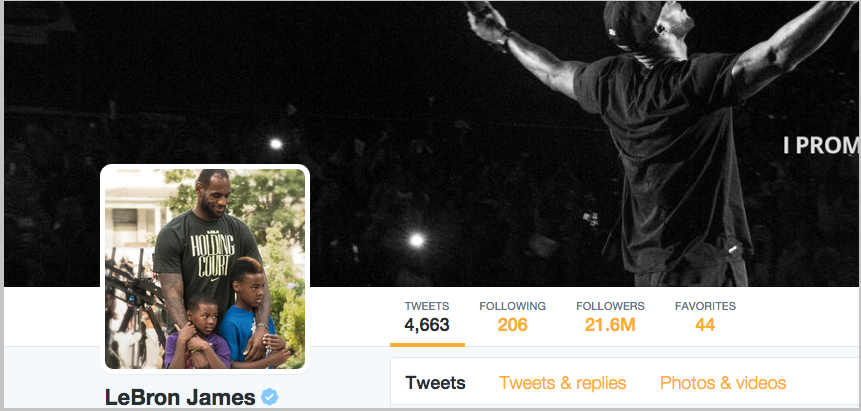Click the blue verified badge icon

[x=269, y=397]
